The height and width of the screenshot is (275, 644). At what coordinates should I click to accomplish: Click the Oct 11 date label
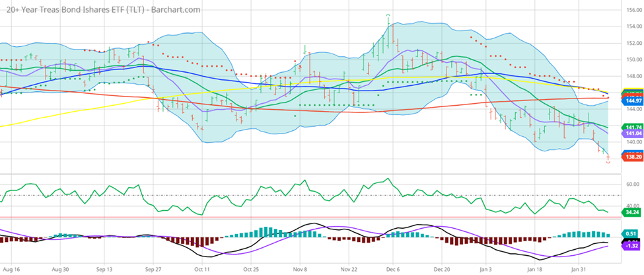click(203, 270)
